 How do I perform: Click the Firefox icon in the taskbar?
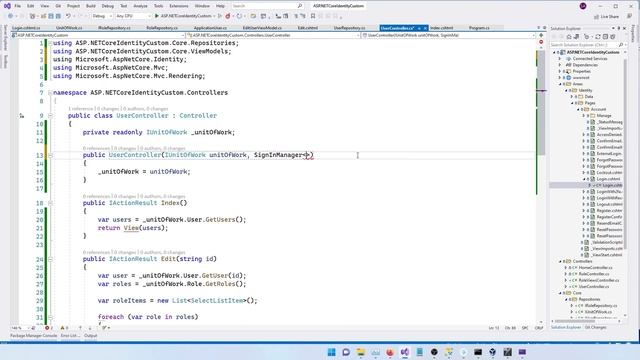point(390,352)
